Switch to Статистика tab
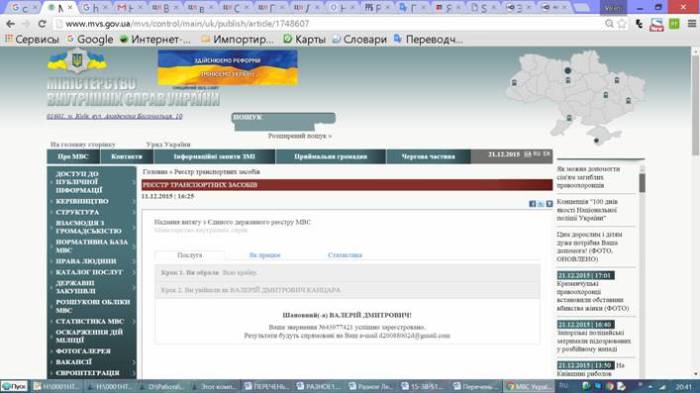This screenshot has height=393, width=700. [x=345, y=255]
